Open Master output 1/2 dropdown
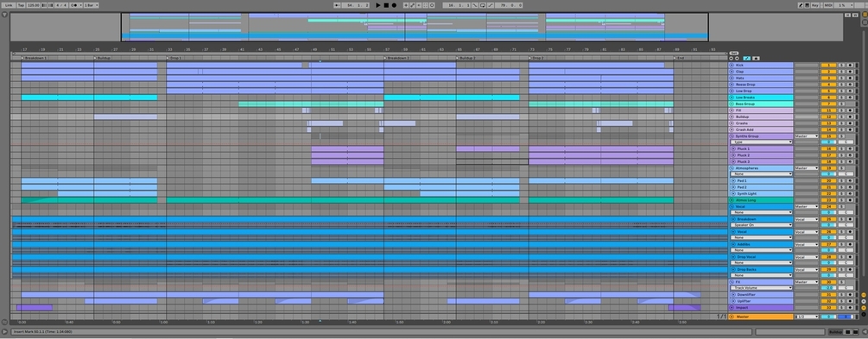The image size is (868, 339). click(807, 317)
